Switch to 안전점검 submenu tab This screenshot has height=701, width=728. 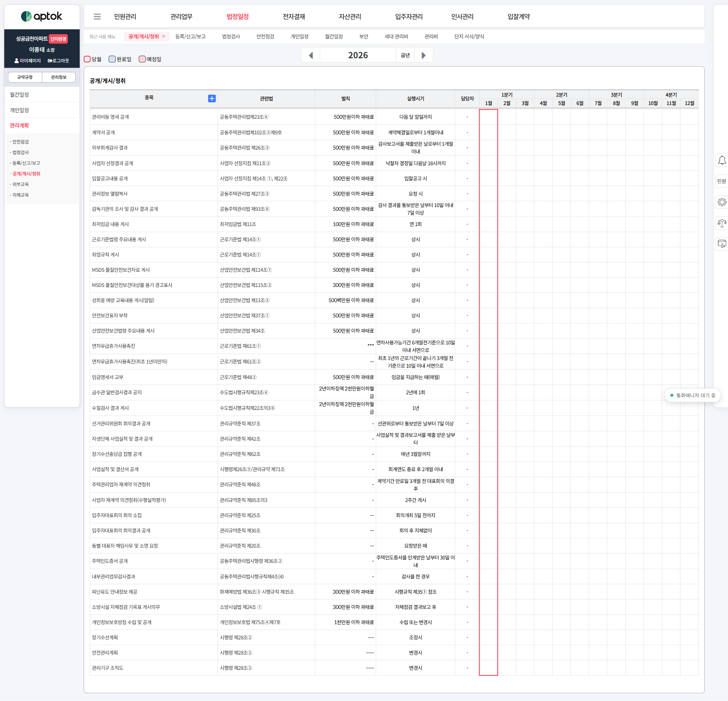pos(265,37)
